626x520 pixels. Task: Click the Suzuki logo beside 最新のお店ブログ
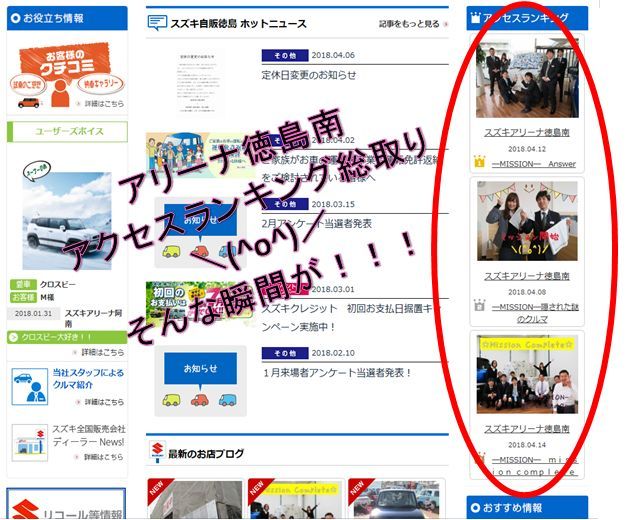click(157, 452)
